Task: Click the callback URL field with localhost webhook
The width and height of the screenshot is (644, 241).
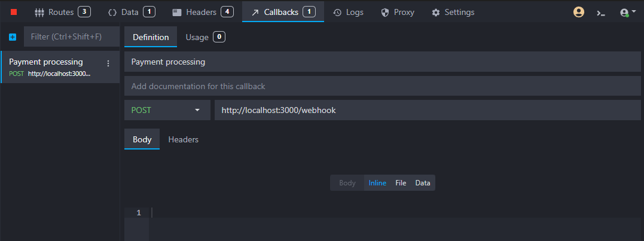Action: [x=427, y=111]
